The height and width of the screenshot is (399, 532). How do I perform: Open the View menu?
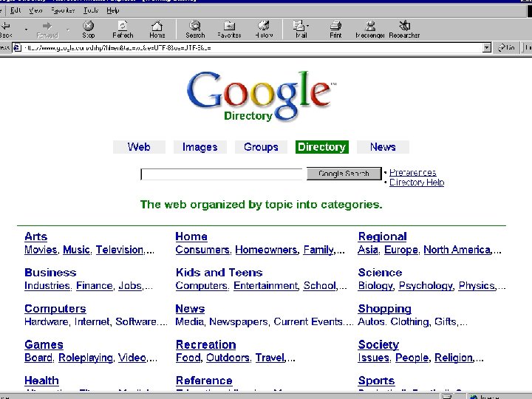tap(35, 10)
